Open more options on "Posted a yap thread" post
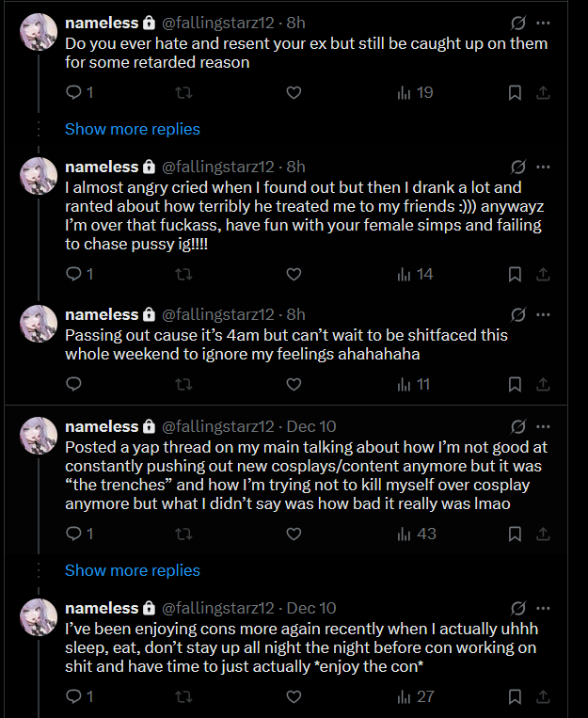Image resolution: width=588 pixels, height=718 pixels. pyautogui.click(x=543, y=426)
